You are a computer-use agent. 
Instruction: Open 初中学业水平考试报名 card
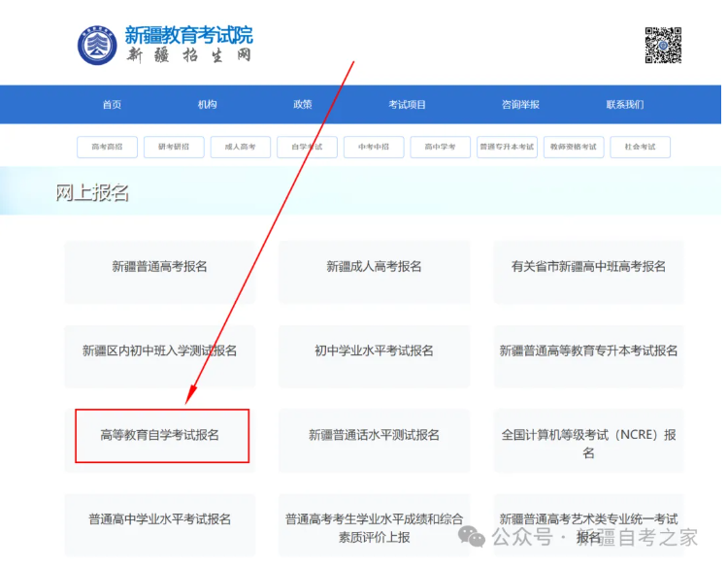coord(375,356)
